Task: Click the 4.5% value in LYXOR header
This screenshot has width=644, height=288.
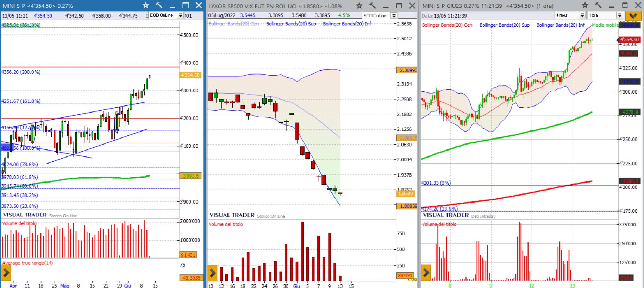Action: 344,15
